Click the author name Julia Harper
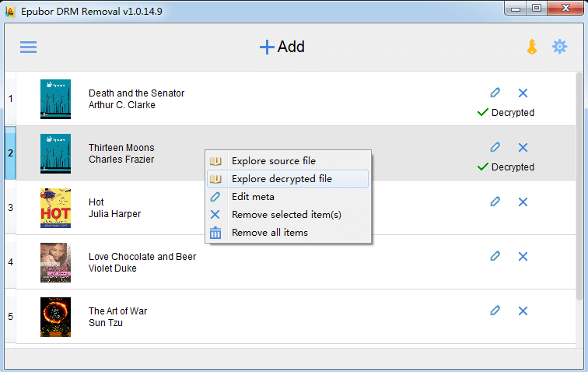 [x=115, y=213]
